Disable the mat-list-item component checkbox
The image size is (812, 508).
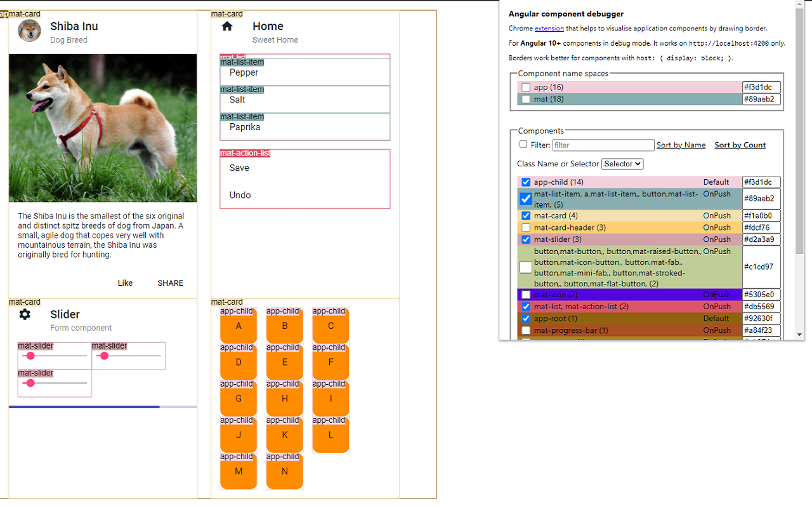click(x=525, y=199)
